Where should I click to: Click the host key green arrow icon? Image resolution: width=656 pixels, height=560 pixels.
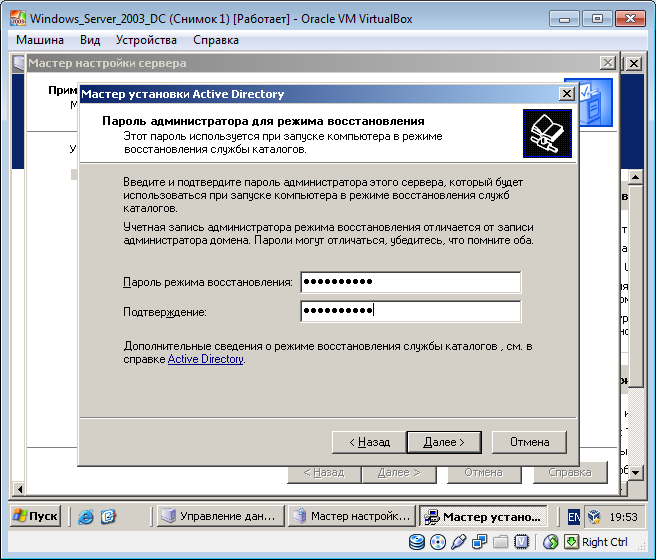(571, 542)
